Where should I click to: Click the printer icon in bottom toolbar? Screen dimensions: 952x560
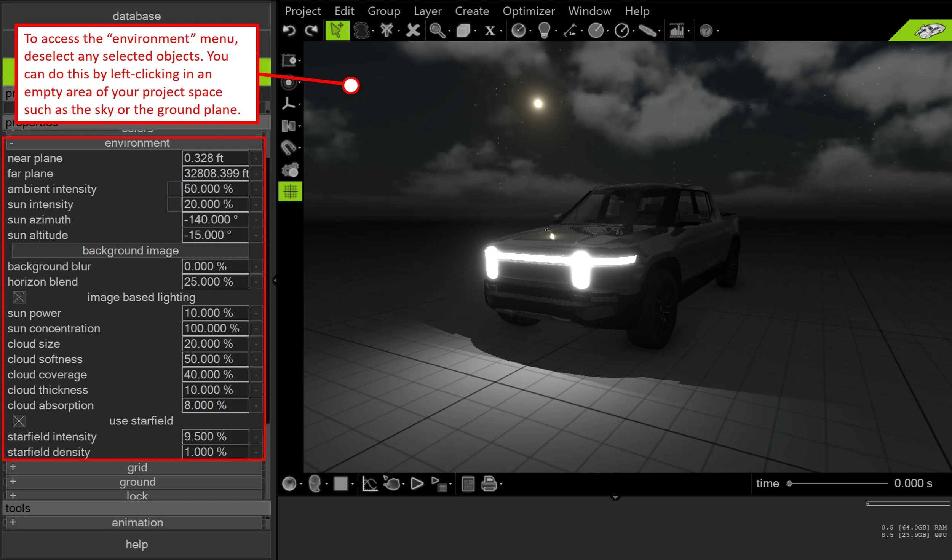pos(489,484)
